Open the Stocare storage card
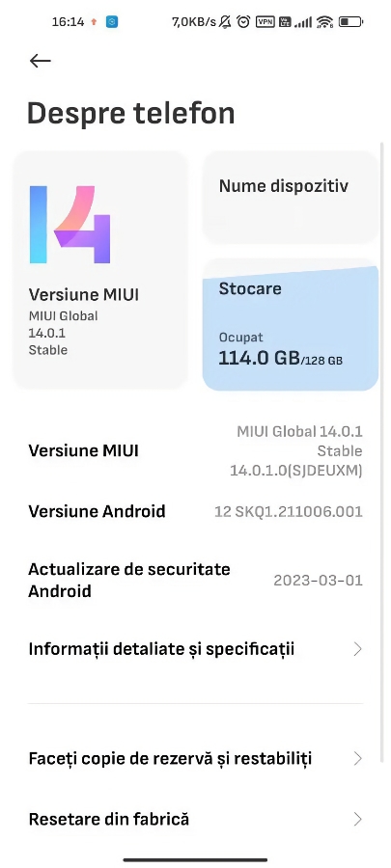The image size is (391, 868). pos(291,325)
